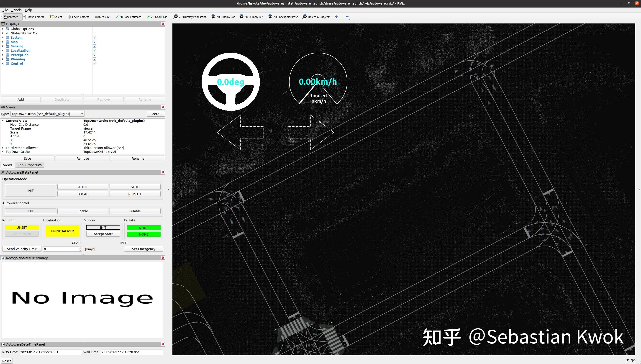641x364 pixels.
Task: Click the velocity limit up stepper arrow
Action: [x=80, y=248]
